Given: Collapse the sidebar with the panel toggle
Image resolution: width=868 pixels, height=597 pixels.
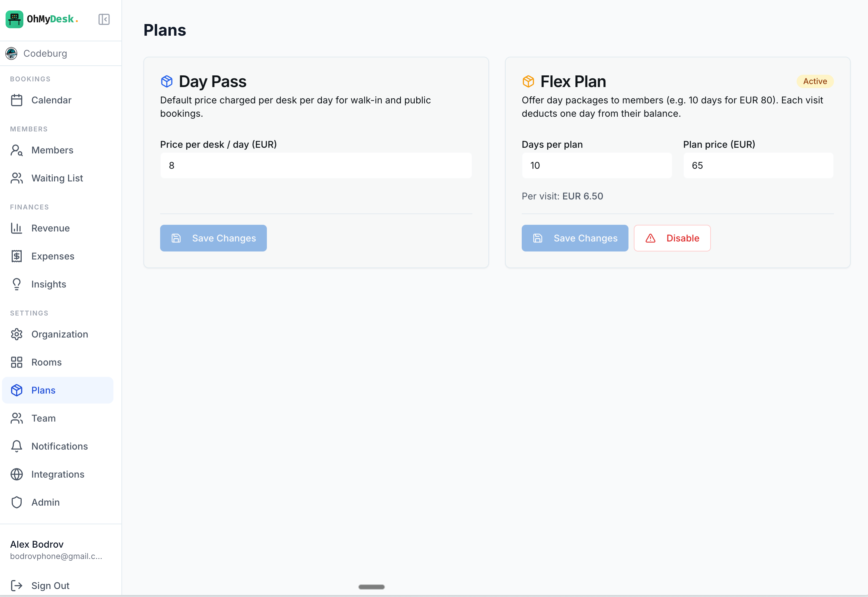Looking at the screenshot, I should (104, 19).
